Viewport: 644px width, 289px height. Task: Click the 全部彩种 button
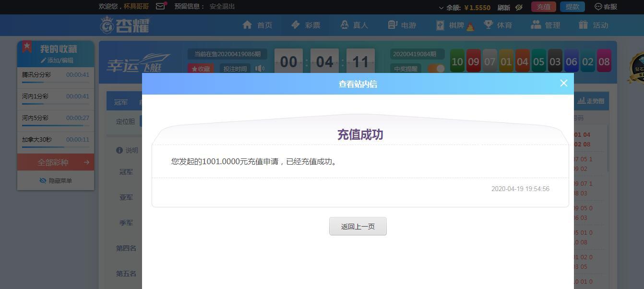pyautogui.click(x=56, y=162)
